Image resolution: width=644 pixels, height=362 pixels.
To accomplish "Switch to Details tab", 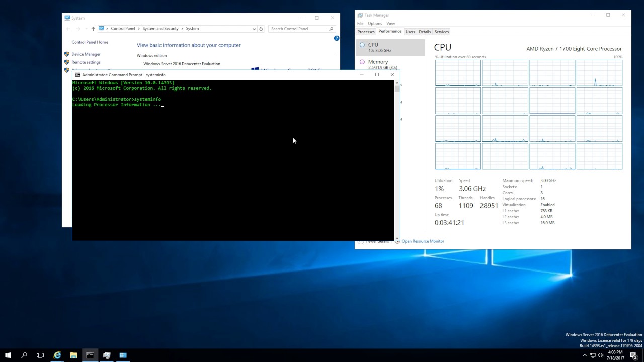I will click(425, 32).
